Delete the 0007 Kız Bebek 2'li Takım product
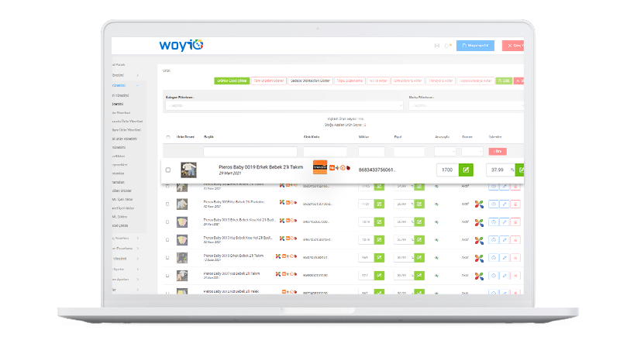Screen dimensions: 620x364 (x=515, y=276)
